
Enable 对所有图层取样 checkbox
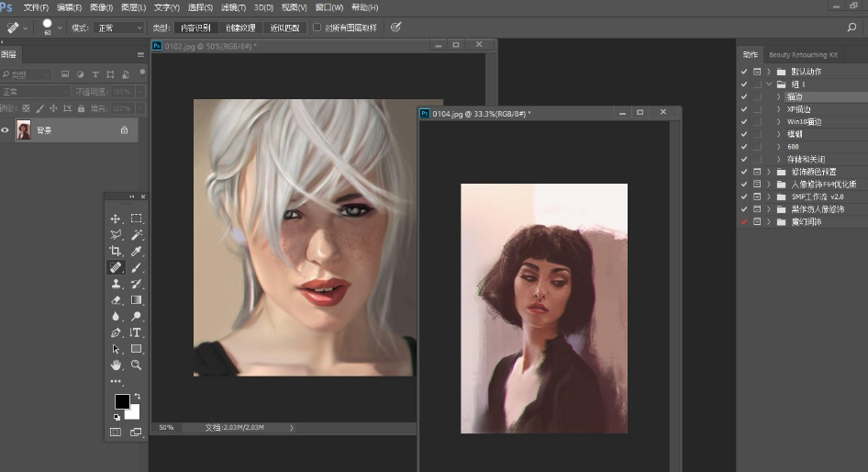pos(317,28)
